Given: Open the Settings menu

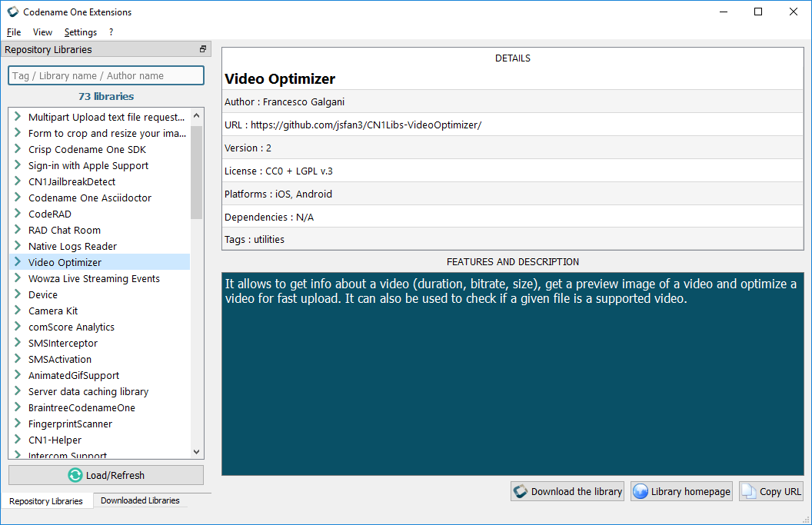Looking at the screenshot, I should 80,32.
